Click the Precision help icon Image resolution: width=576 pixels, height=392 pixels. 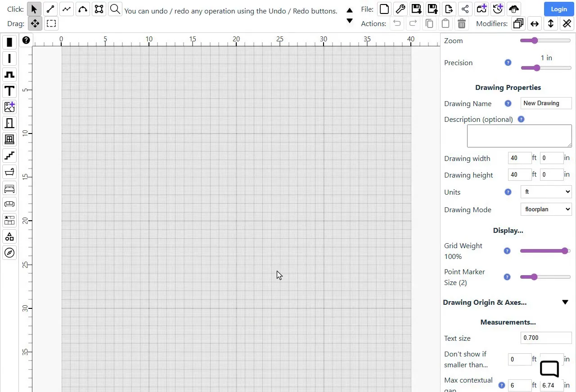pos(508,62)
